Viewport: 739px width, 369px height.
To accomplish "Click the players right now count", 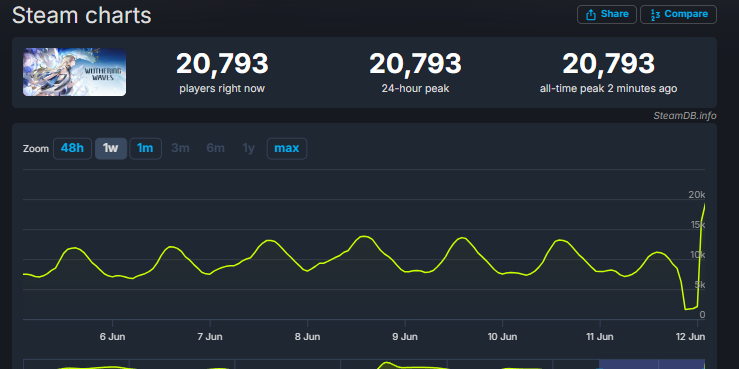I will [x=222, y=64].
